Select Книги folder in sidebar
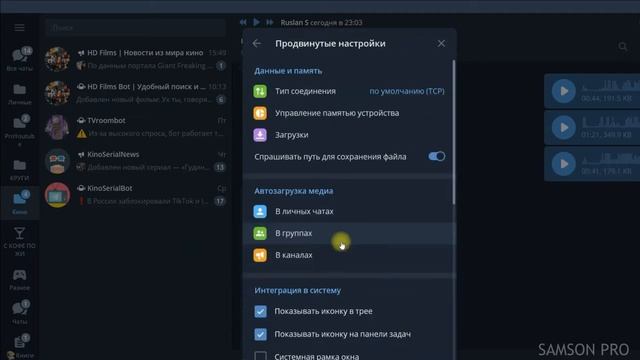Image resolution: width=640 pixels, height=360 pixels. coord(20,347)
